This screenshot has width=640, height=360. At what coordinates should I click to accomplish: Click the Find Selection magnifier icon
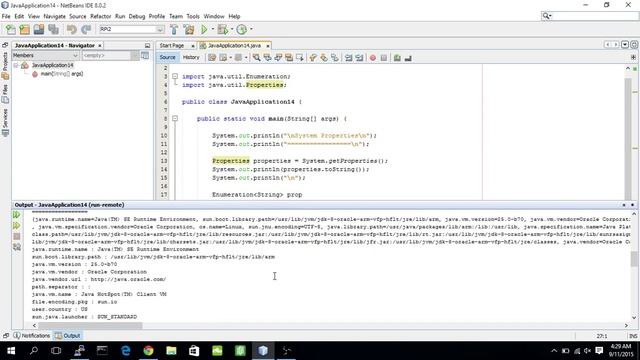pyautogui.click(x=256, y=58)
